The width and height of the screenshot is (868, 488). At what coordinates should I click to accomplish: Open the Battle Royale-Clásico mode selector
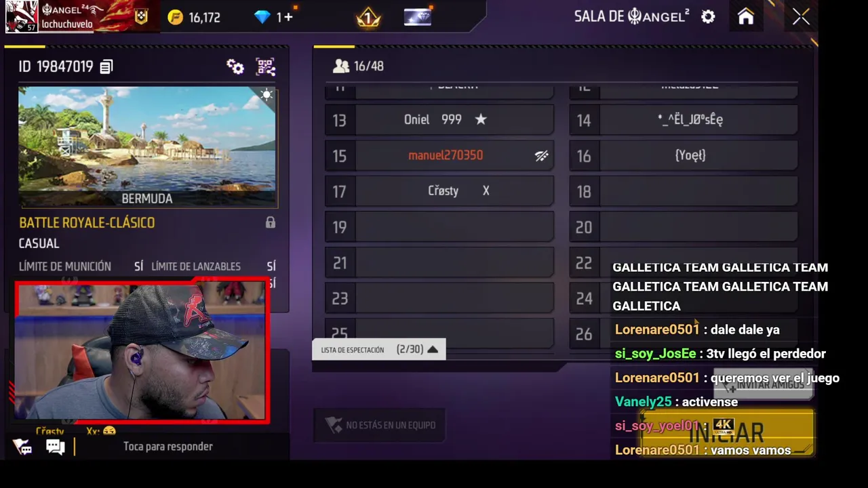pyautogui.click(x=87, y=222)
